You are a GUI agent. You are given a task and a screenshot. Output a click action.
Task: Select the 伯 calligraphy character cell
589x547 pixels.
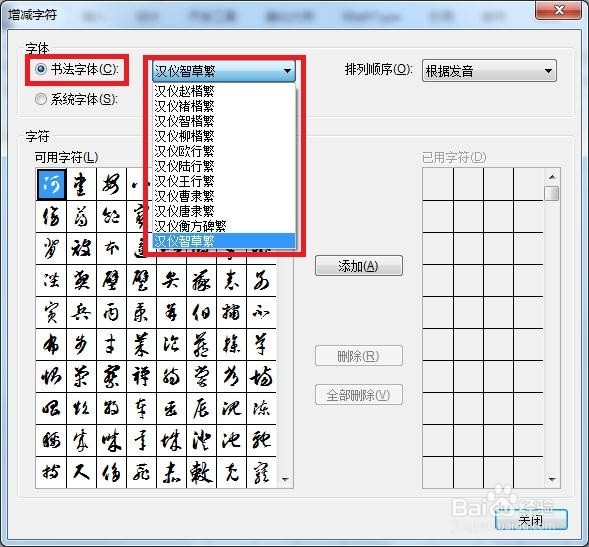coord(201,313)
